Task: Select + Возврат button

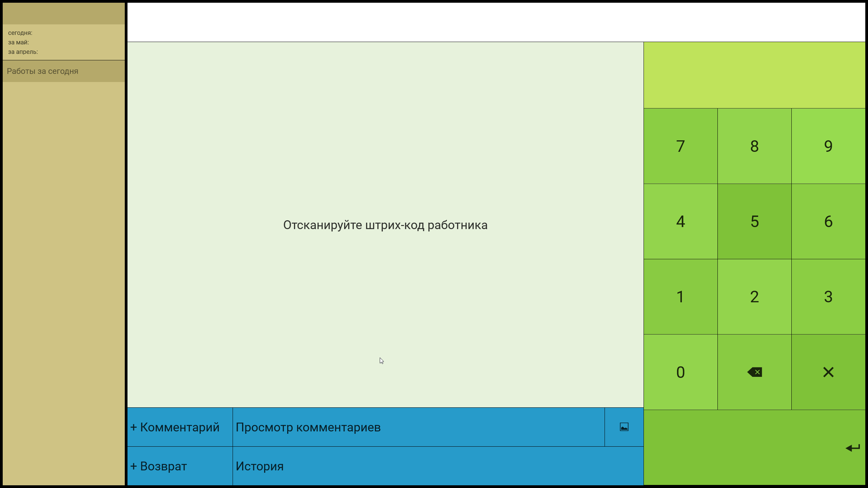Action: tap(180, 466)
